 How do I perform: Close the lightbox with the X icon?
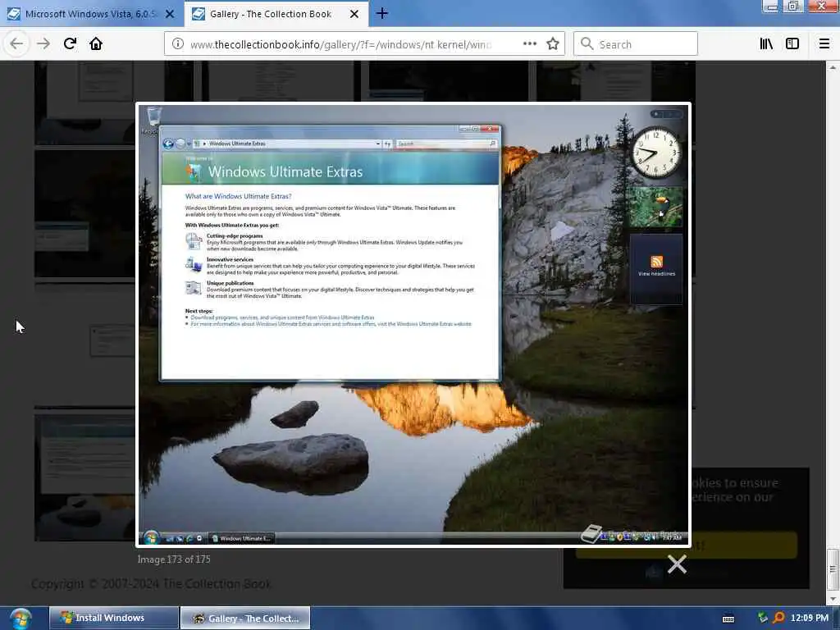click(x=677, y=564)
